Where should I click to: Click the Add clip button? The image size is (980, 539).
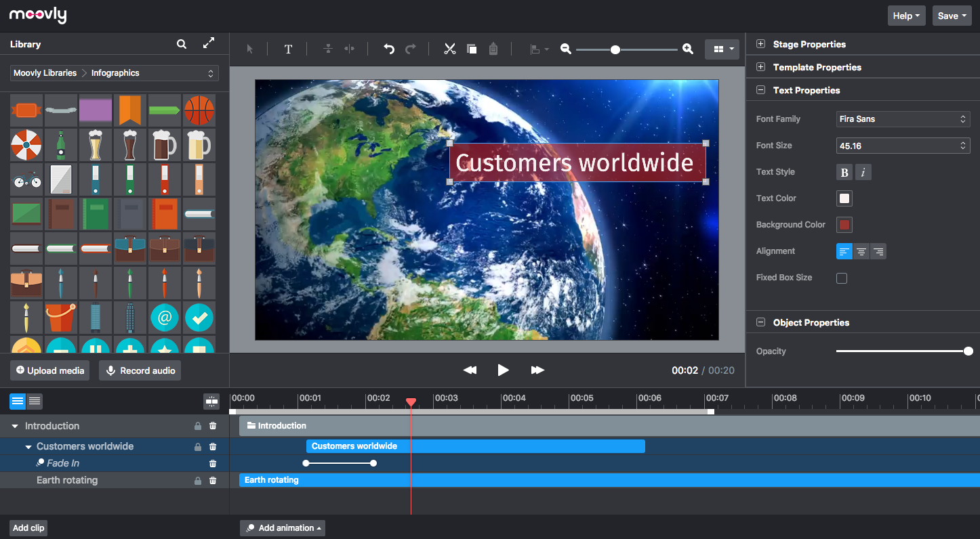(28, 528)
